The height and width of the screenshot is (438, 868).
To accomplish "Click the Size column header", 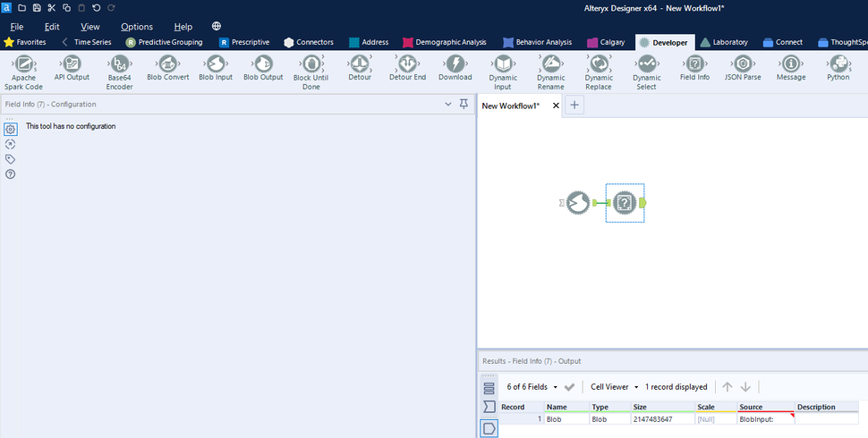I will [x=662, y=407].
